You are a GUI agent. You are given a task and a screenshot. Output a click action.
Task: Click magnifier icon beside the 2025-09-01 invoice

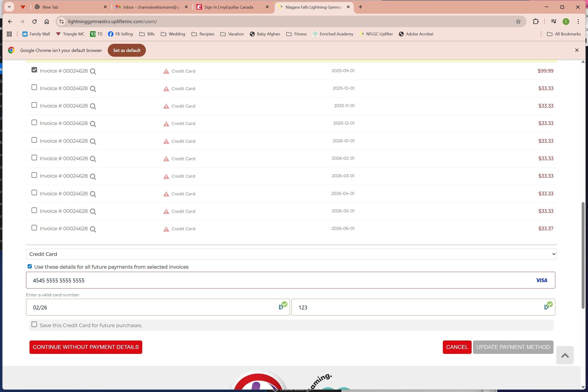(x=93, y=71)
